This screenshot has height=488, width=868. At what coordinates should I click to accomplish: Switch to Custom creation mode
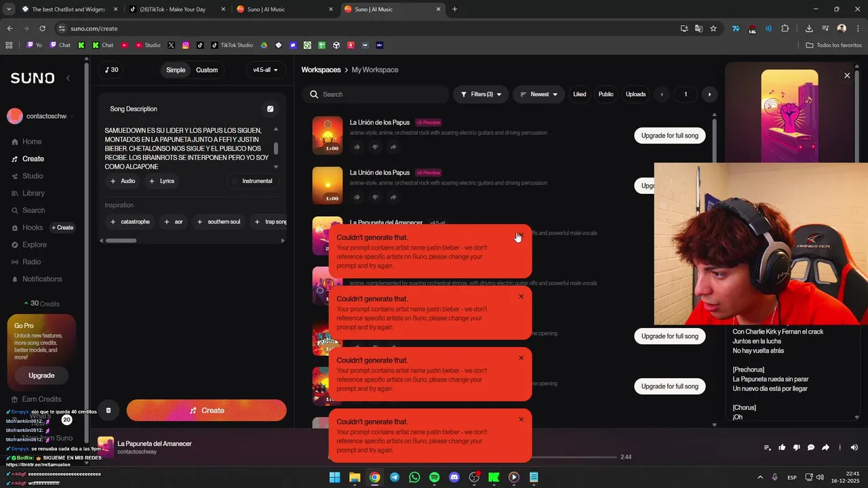click(207, 70)
